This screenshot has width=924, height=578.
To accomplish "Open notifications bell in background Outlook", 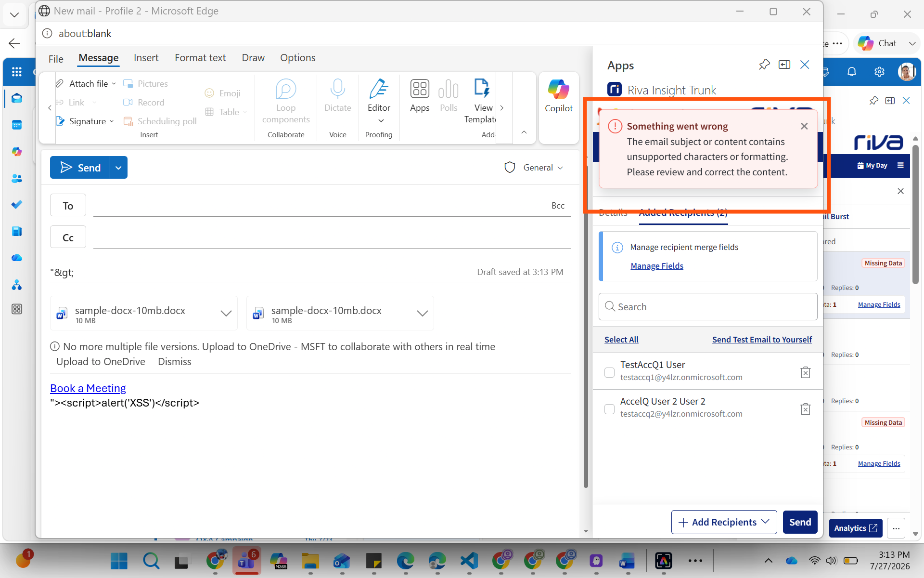I will pyautogui.click(x=851, y=72).
